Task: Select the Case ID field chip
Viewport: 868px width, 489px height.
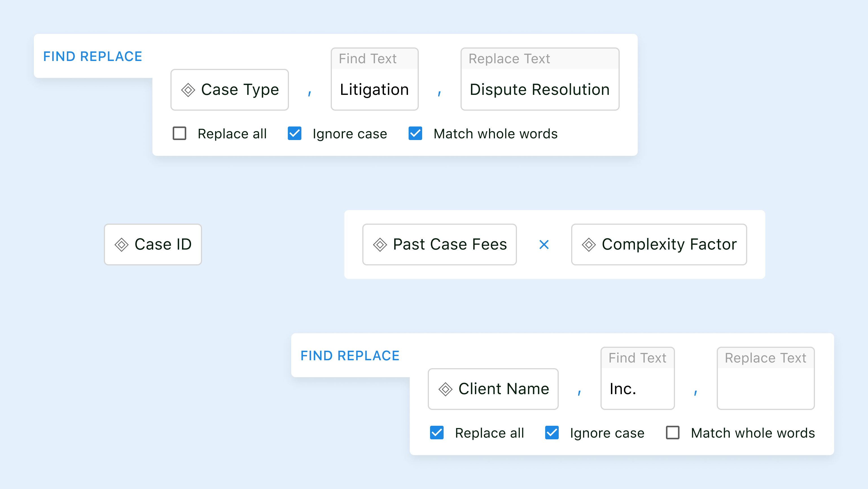Action: point(153,244)
